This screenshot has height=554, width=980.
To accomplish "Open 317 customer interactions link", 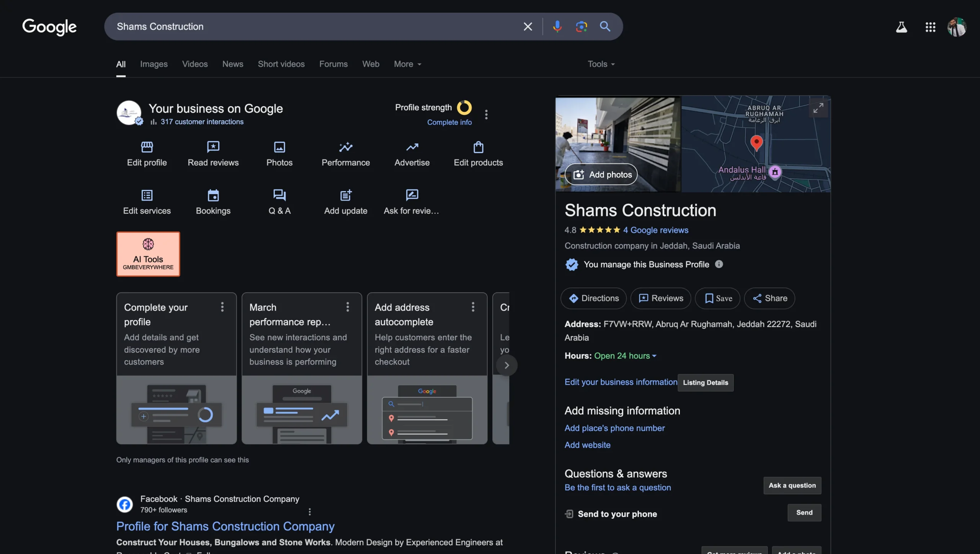I will tap(202, 122).
